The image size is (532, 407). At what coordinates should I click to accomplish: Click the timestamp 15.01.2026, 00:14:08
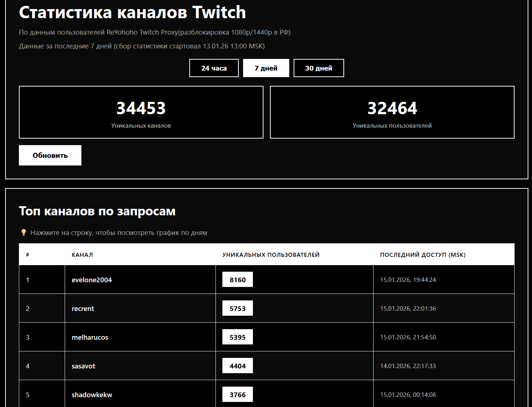tap(408, 395)
